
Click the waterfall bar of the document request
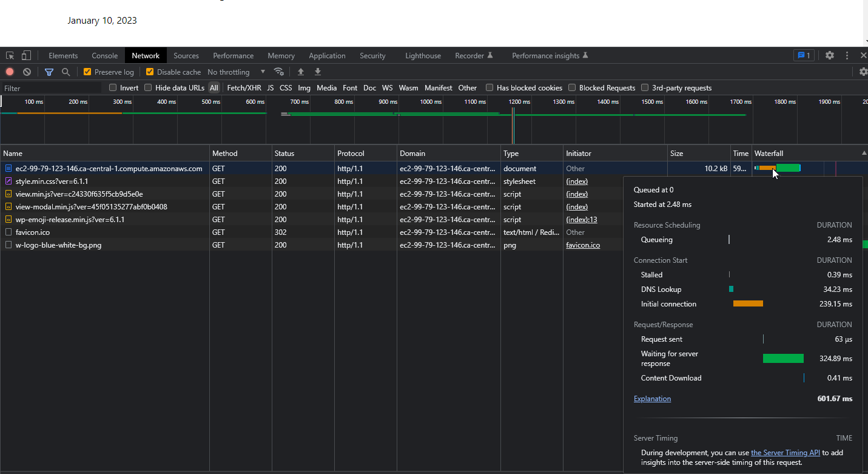[x=778, y=168]
